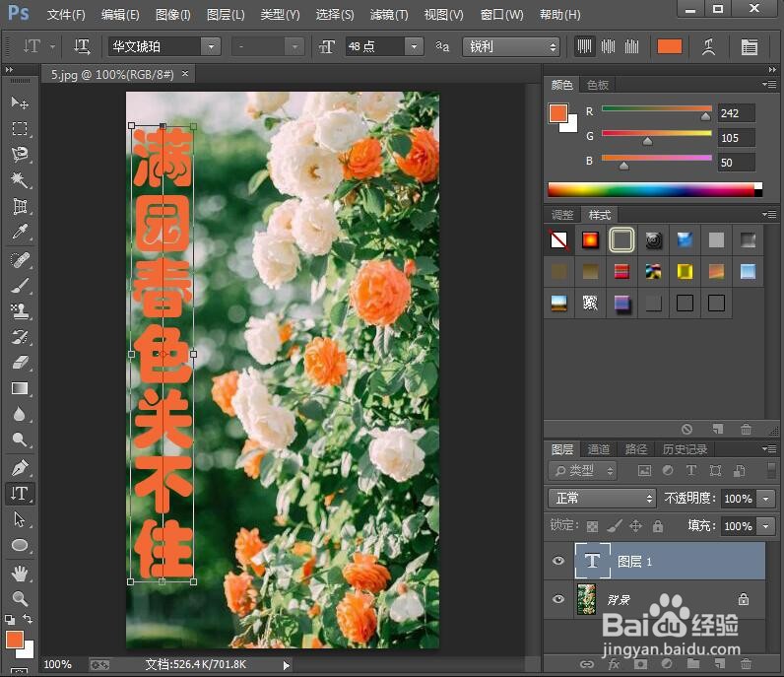Switch to the 通道 tab
Viewport: 784px width, 677px height.
(x=599, y=449)
